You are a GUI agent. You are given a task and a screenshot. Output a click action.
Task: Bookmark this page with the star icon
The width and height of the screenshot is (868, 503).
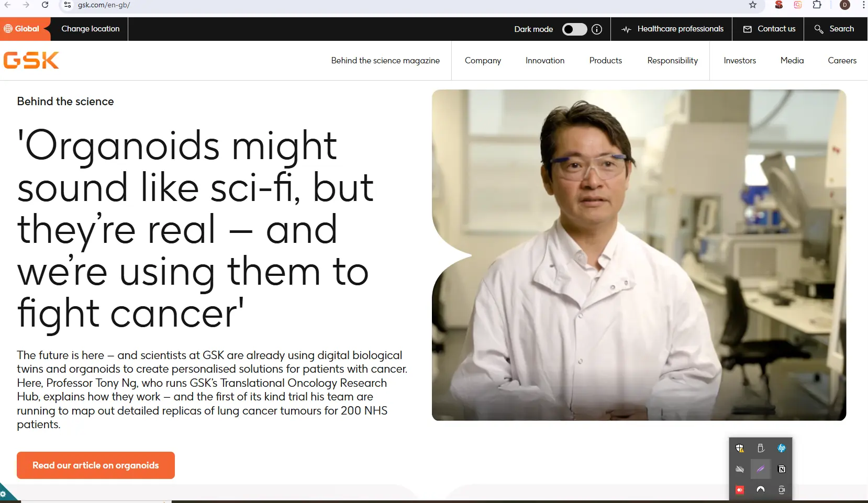753,5
